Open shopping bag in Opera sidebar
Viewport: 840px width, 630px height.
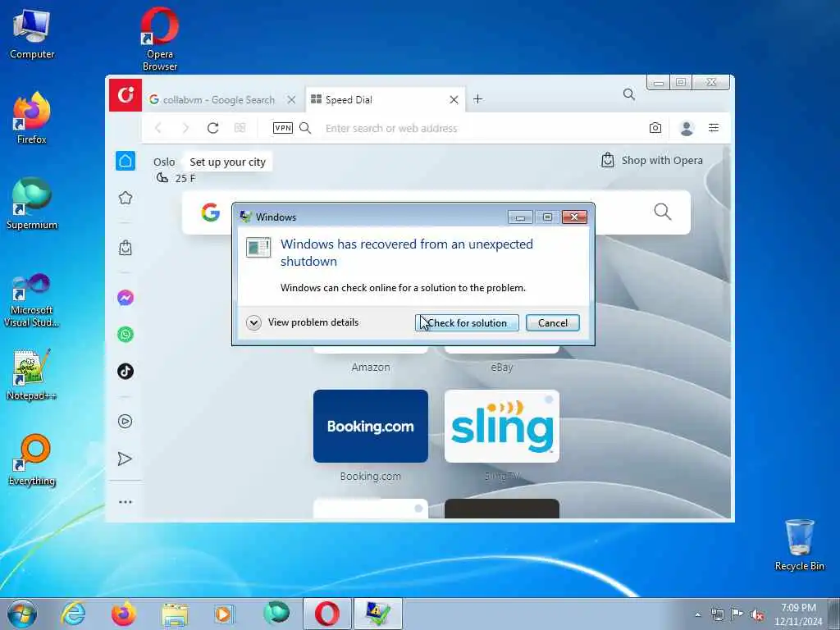[x=126, y=248]
